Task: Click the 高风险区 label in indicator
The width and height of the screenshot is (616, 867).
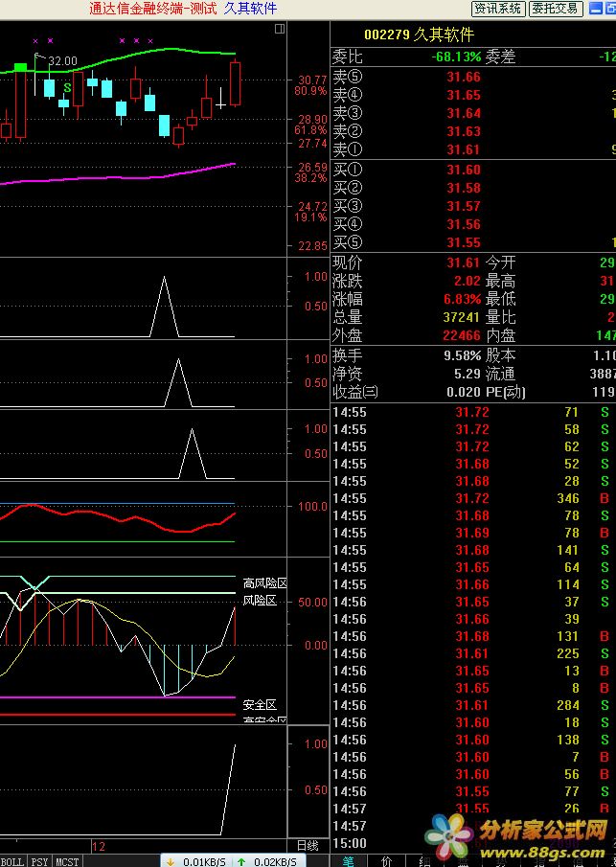Action: click(x=264, y=583)
